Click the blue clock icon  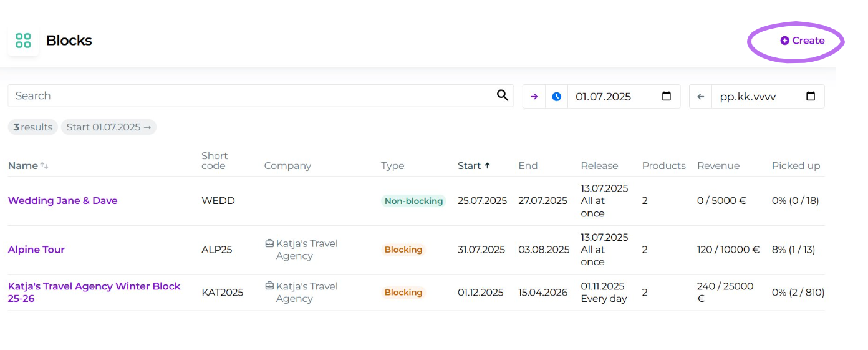click(556, 97)
